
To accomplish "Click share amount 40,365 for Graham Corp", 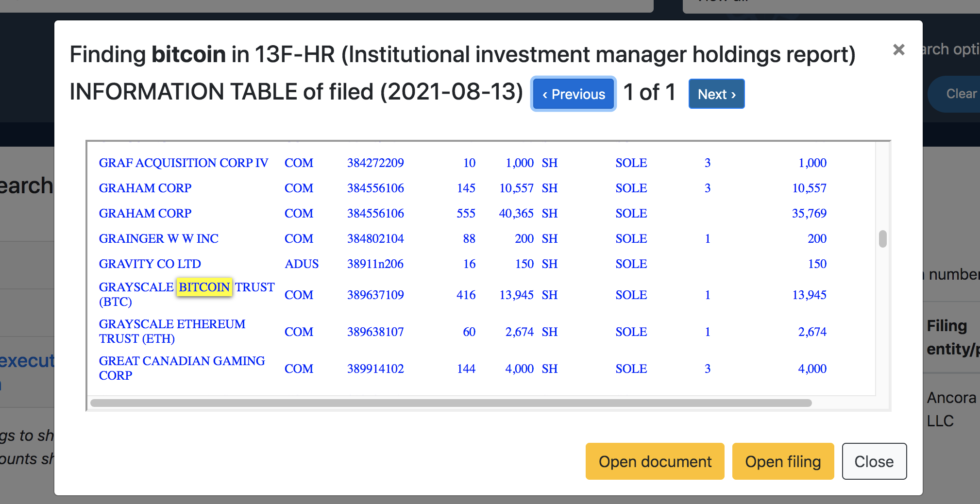I will [x=516, y=213].
